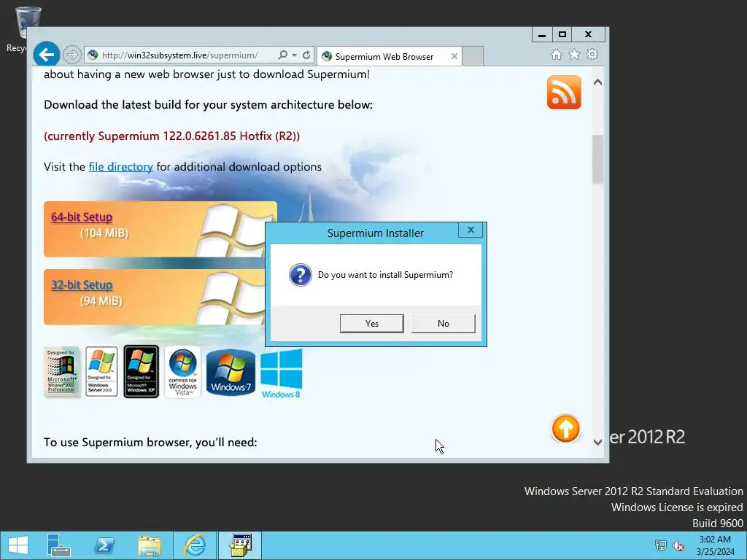Click the (104 MiB) size text
Viewport: 747px width, 560px height.
(104, 233)
